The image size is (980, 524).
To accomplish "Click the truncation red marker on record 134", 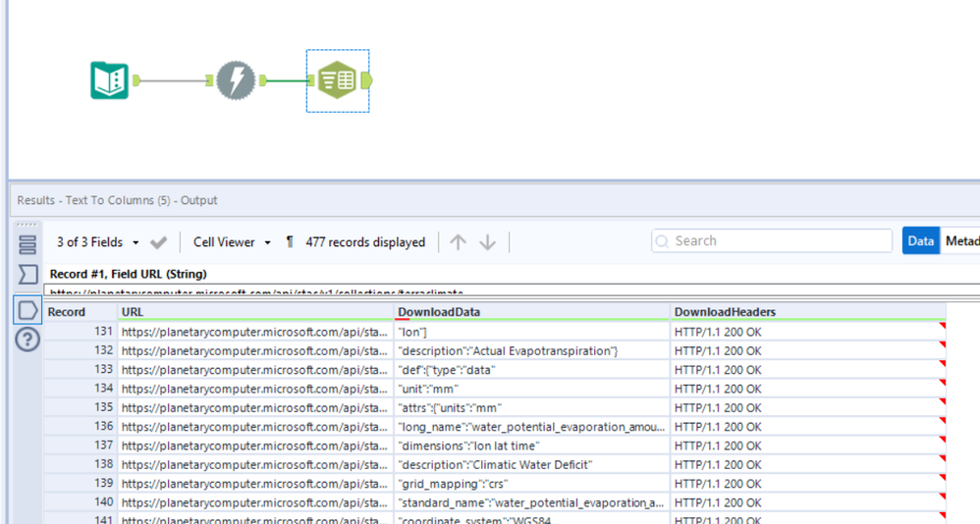I will pos(943,383).
